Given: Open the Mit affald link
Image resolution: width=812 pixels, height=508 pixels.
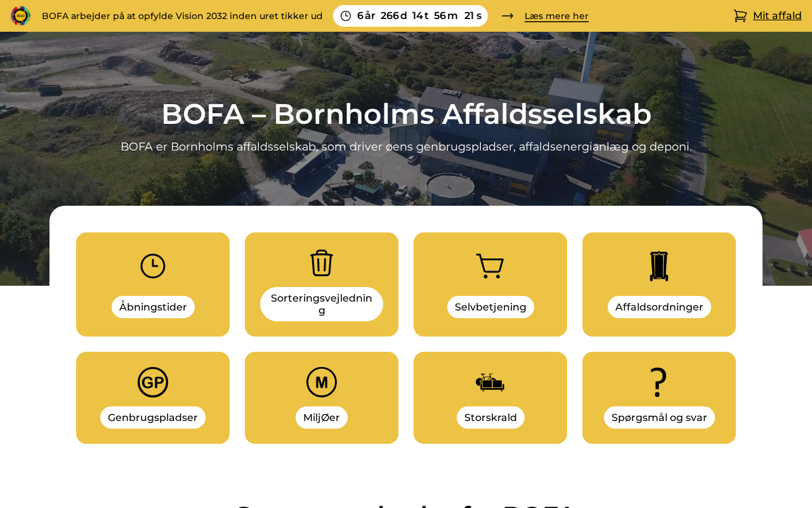Looking at the screenshot, I should (x=777, y=16).
